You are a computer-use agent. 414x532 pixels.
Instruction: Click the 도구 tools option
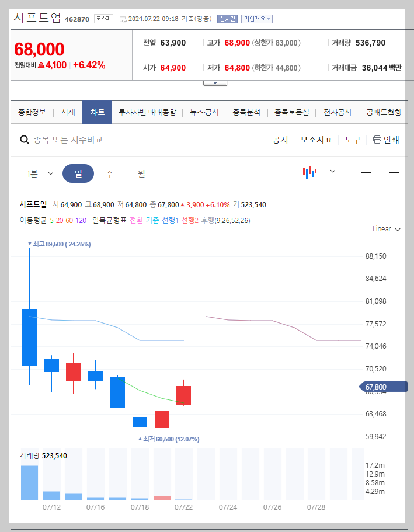click(352, 140)
